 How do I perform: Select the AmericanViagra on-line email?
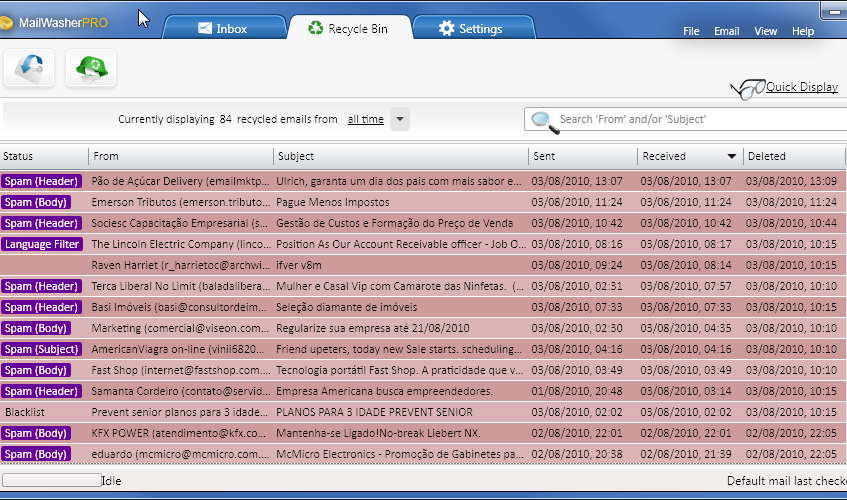[x=422, y=349]
